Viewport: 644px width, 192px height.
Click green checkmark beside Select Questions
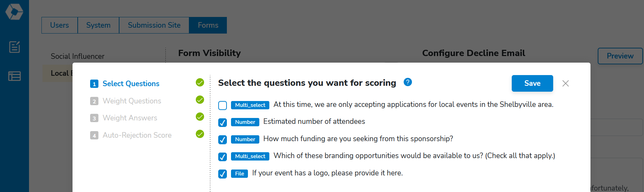click(200, 82)
